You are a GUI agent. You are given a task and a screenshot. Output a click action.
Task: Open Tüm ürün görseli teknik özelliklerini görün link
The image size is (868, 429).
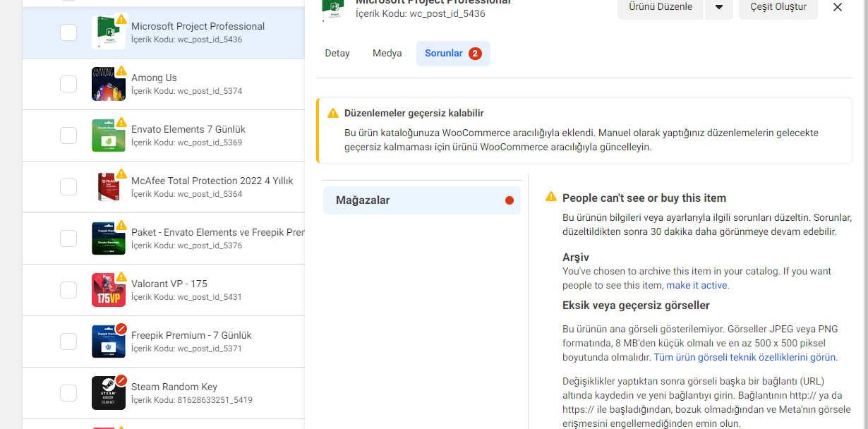click(745, 357)
